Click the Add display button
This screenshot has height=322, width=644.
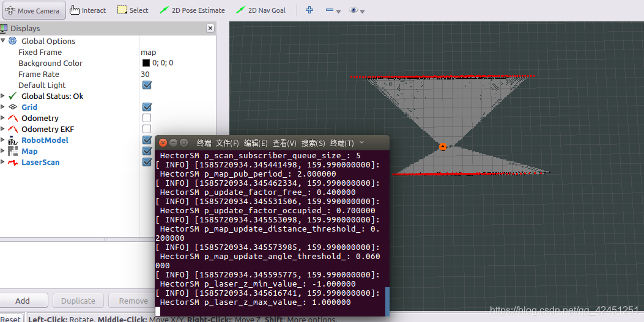23,301
